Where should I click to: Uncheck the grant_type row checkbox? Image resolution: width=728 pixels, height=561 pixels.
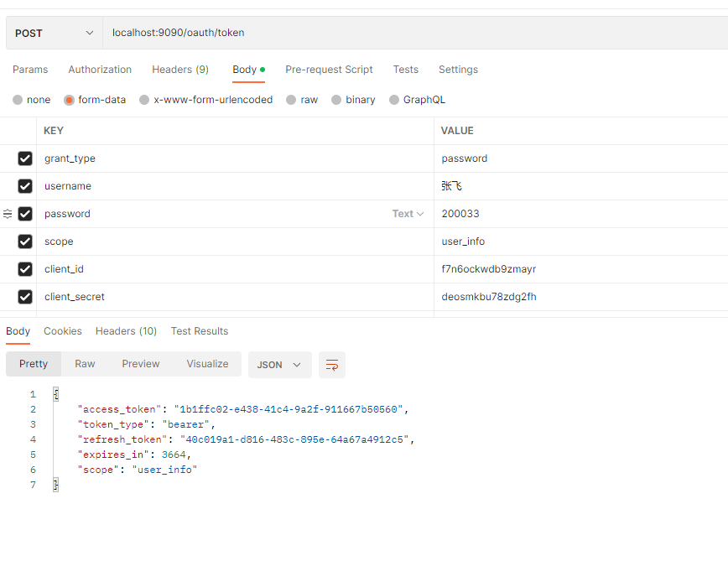(25, 158)
